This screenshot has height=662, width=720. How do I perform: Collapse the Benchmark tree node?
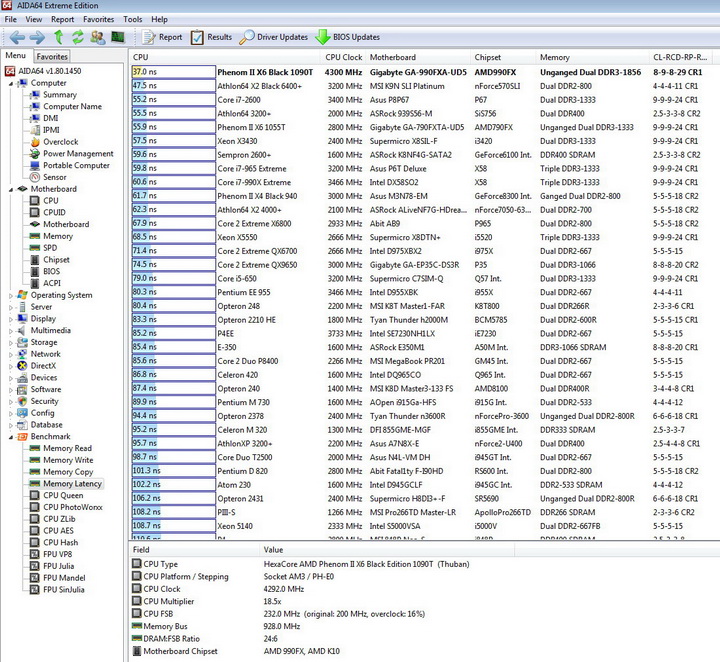pos(11,437)
